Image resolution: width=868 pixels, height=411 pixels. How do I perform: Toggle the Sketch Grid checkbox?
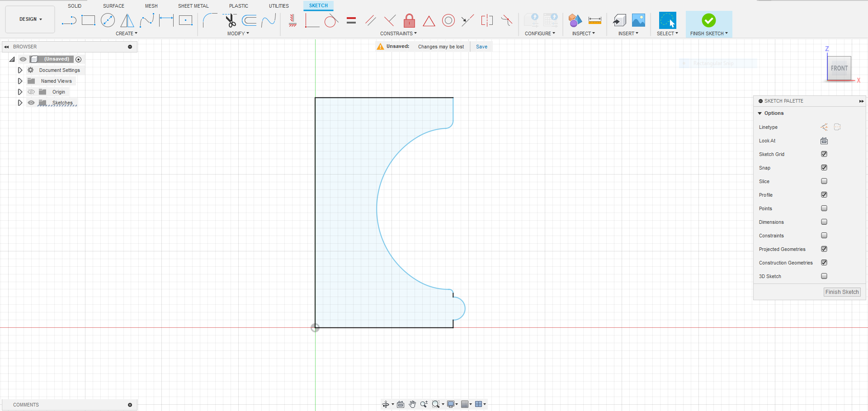click(x=824, y=154)
